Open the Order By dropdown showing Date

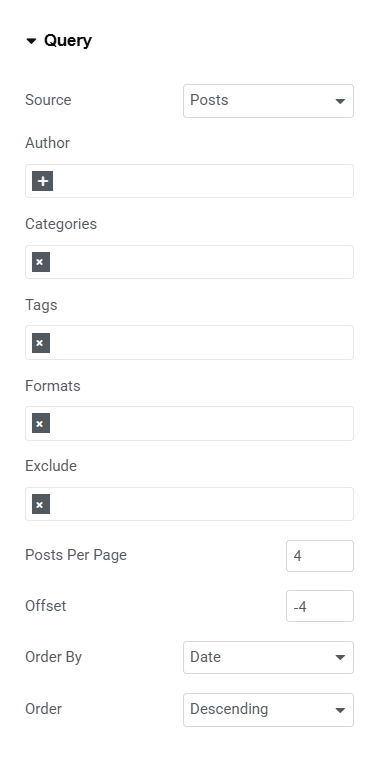click(268, 657)
